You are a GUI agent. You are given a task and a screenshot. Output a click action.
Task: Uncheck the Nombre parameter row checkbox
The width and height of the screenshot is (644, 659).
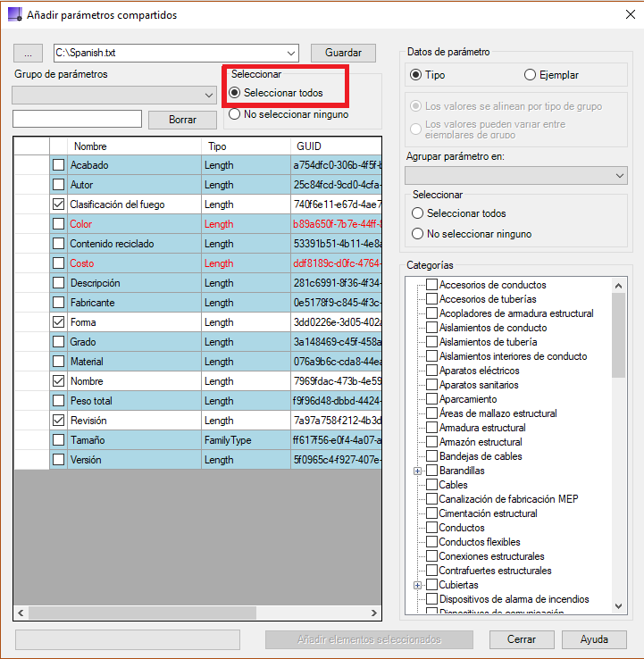58,380
